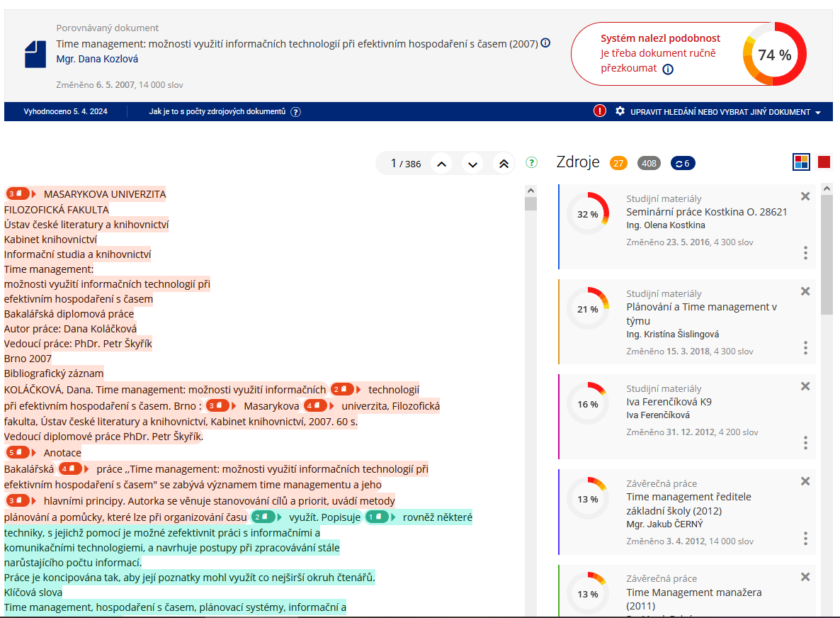Click orange 27 sources badge
The height and width of the screenshot is (618, 840).
618,164
